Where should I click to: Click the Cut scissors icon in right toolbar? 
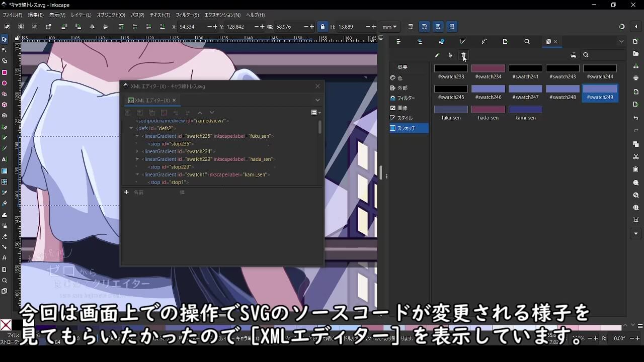click(636, 157)
